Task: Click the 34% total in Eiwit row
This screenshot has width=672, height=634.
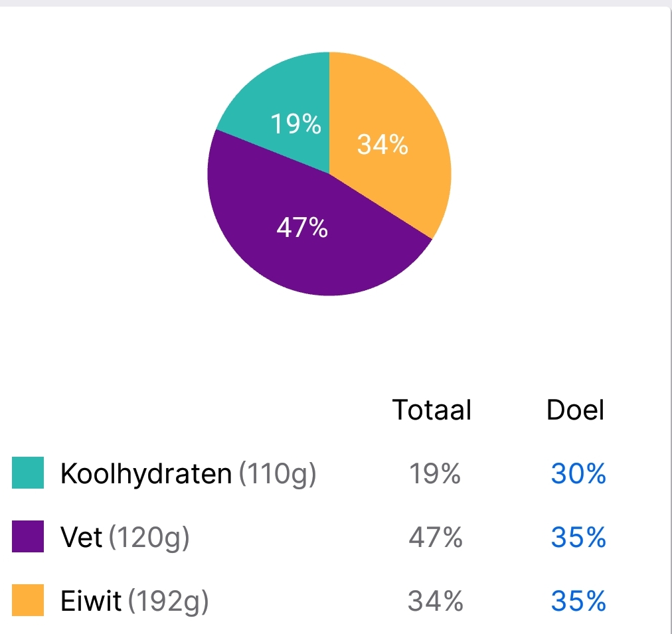Action: point(435,601)
